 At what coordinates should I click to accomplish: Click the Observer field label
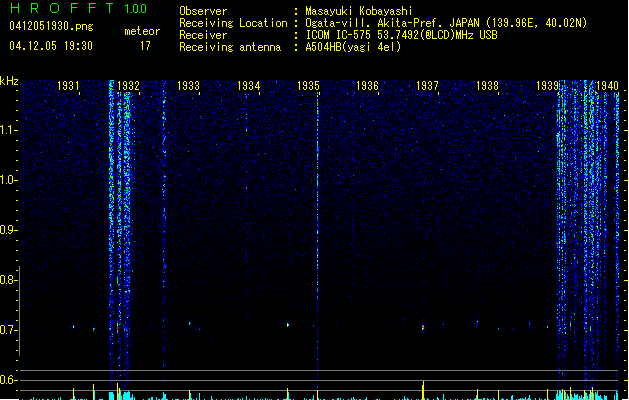point(203,11)
